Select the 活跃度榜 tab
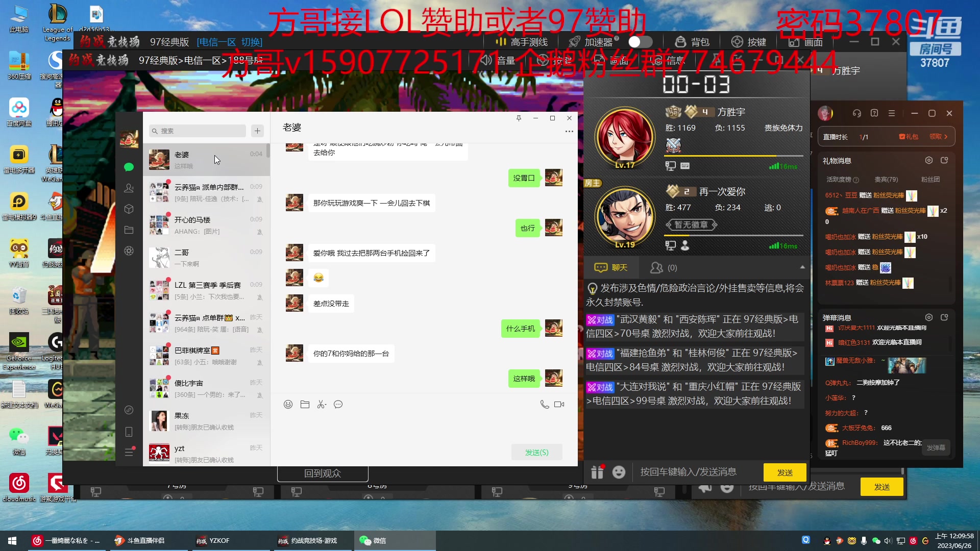980x551 pixels. pyautogui.click(x=842, y=180)
